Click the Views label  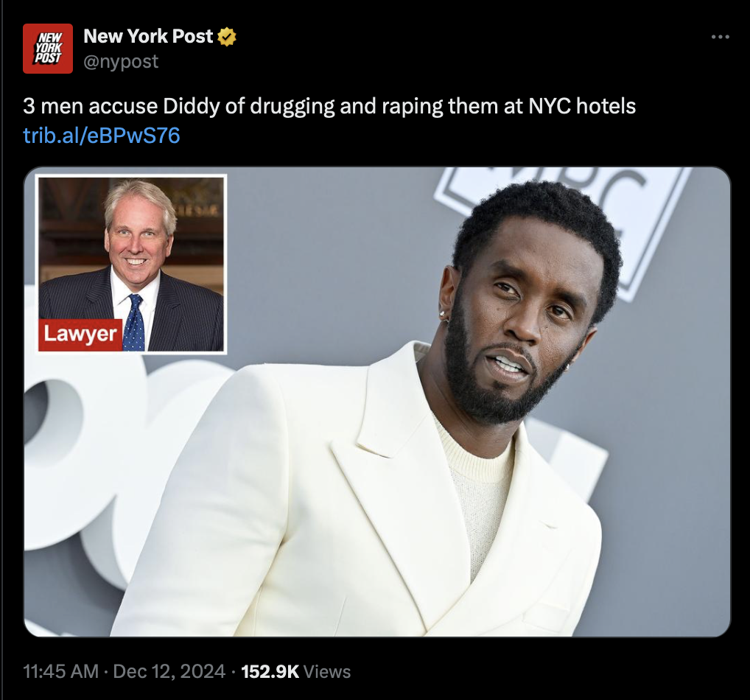tap(327, 672)
